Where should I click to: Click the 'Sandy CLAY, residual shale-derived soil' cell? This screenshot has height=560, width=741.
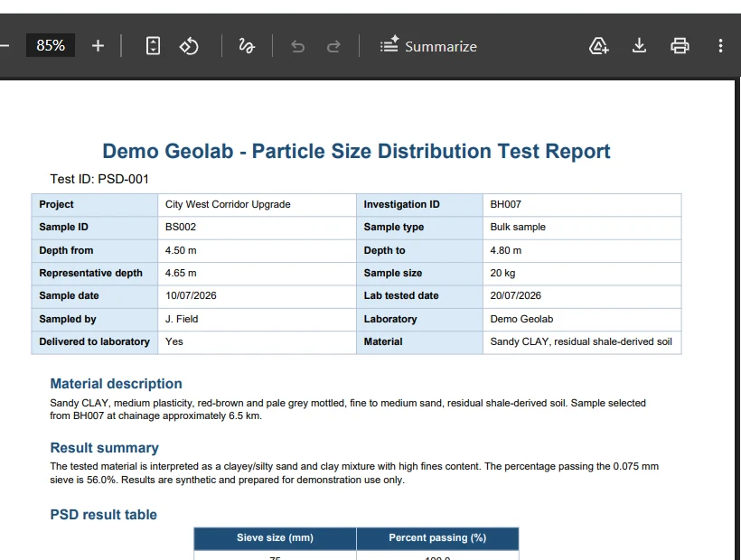(x=582, y=341)
